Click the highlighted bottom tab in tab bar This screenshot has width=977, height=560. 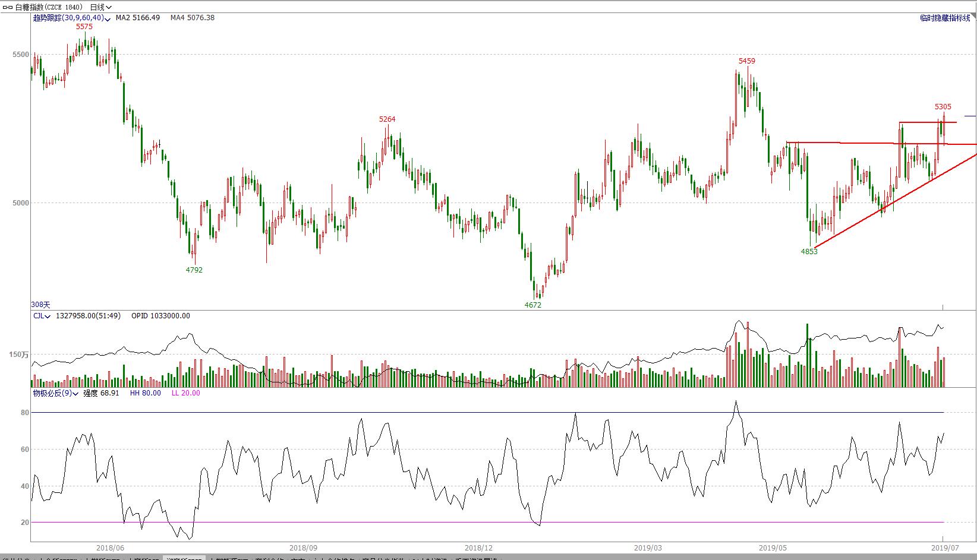183,558
